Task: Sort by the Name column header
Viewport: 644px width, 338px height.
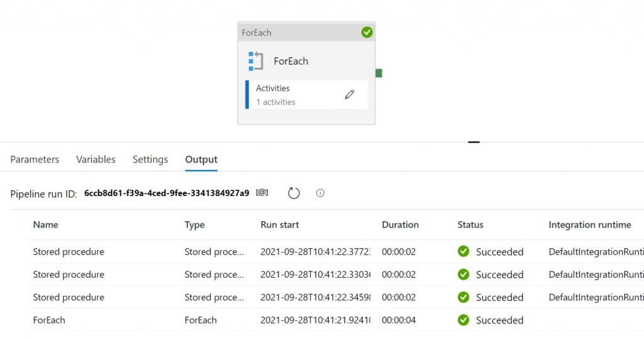Action: click(x=45, y=224)
